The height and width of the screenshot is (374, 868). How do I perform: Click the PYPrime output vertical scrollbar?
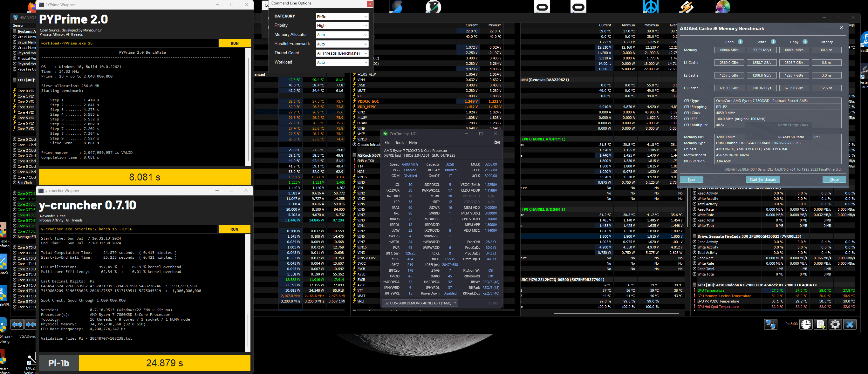pyautogui.click(x=248, y=108)
